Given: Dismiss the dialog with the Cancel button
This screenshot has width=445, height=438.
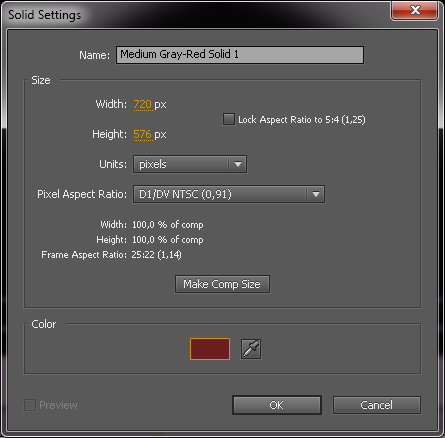Looking at the screenshot, I should pos(377,405).
